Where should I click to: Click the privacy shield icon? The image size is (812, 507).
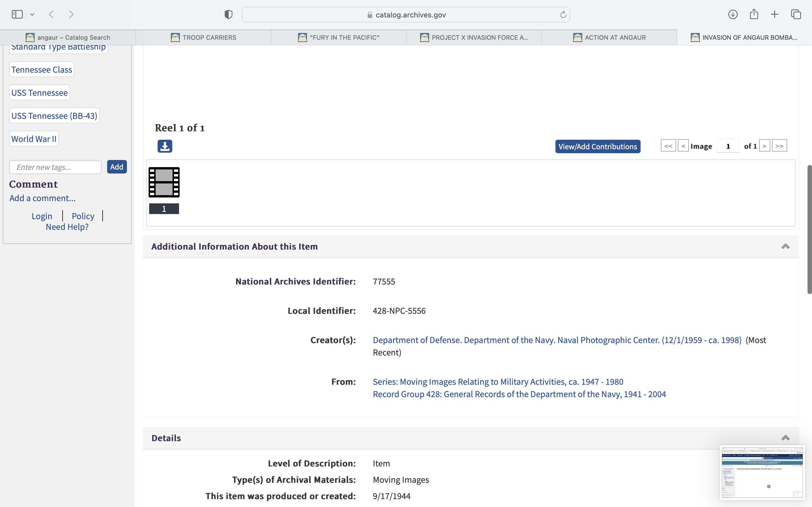tap(228, 14)
